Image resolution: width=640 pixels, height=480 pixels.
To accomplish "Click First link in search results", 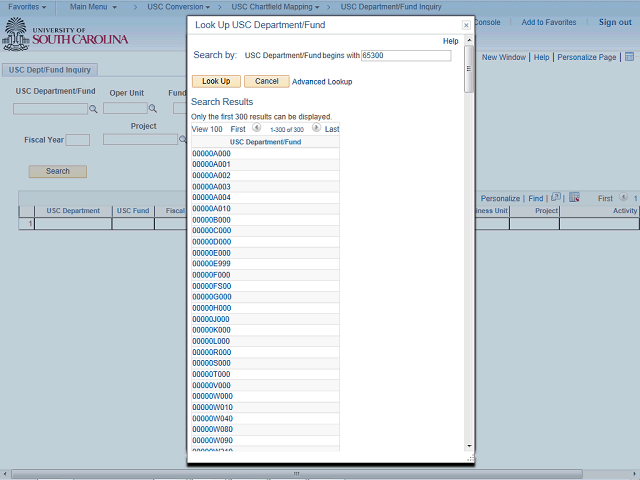I will coord(238,129).
